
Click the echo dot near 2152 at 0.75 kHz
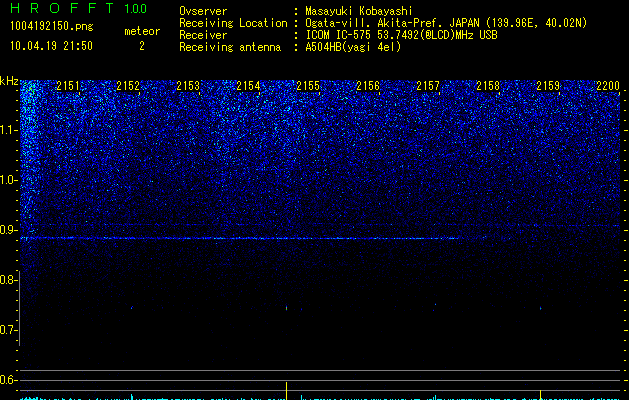click(132, 308)
